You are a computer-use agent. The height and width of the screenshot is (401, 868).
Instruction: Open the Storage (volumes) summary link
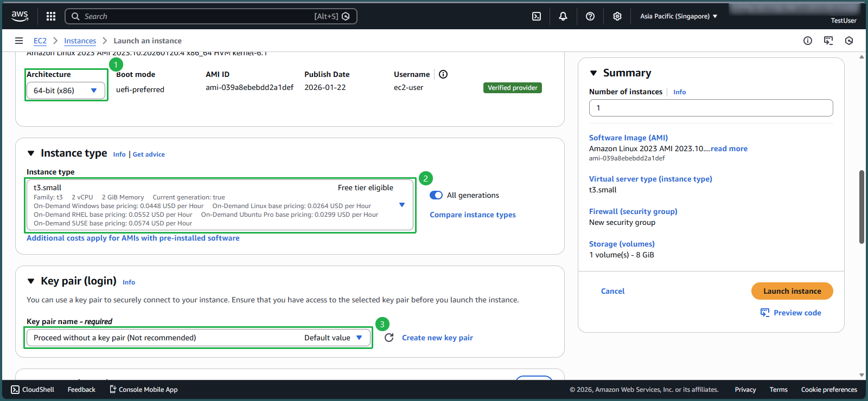click(x=622, y=244)
